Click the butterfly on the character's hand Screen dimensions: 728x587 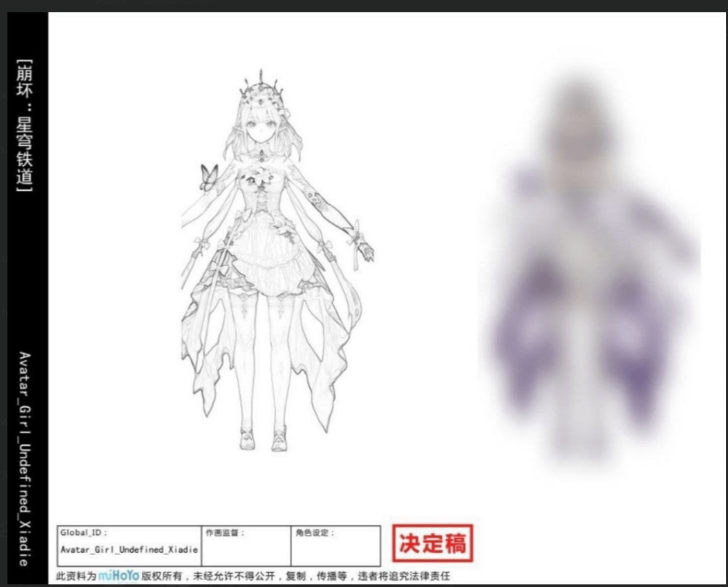pos(208,177)
